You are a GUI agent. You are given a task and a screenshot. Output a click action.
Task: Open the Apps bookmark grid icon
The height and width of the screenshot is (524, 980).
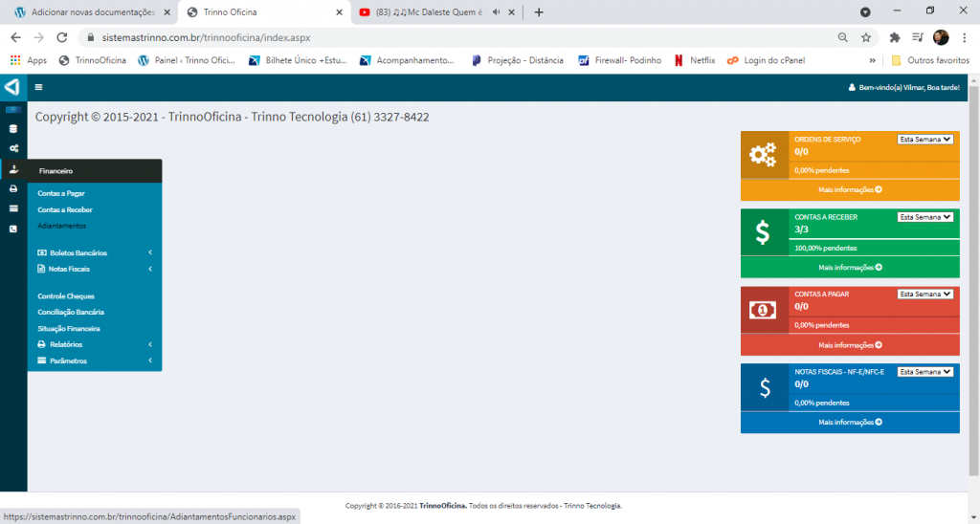coord(15,60)
